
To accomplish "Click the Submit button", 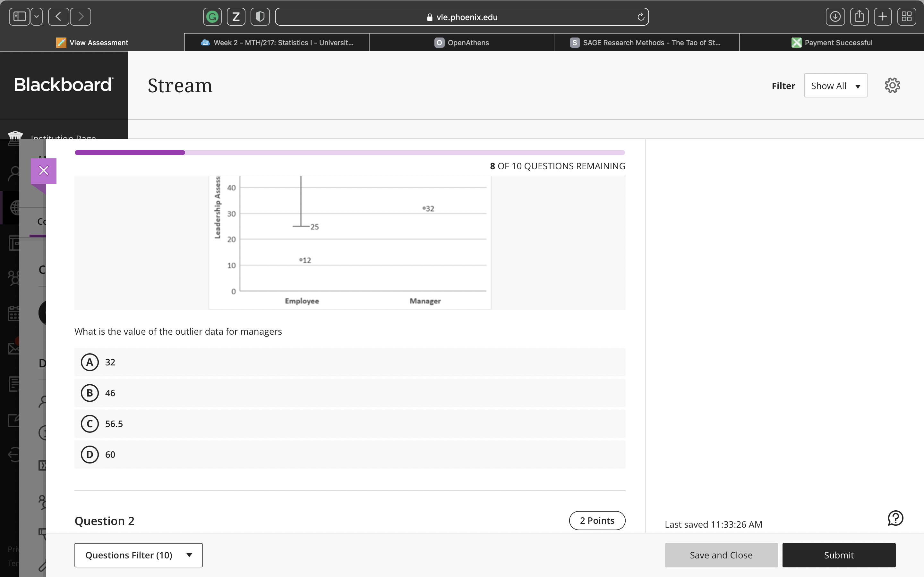I will [x=838, y=555].
